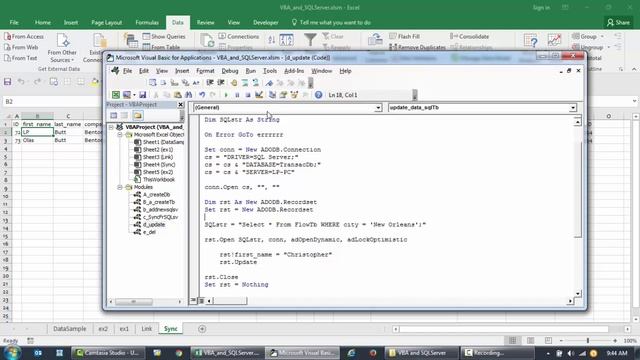Viewport: 640px width, 360px height.
Task: Collapse the Modules folder
Action: pyautogui.click(x=120, y=187)
